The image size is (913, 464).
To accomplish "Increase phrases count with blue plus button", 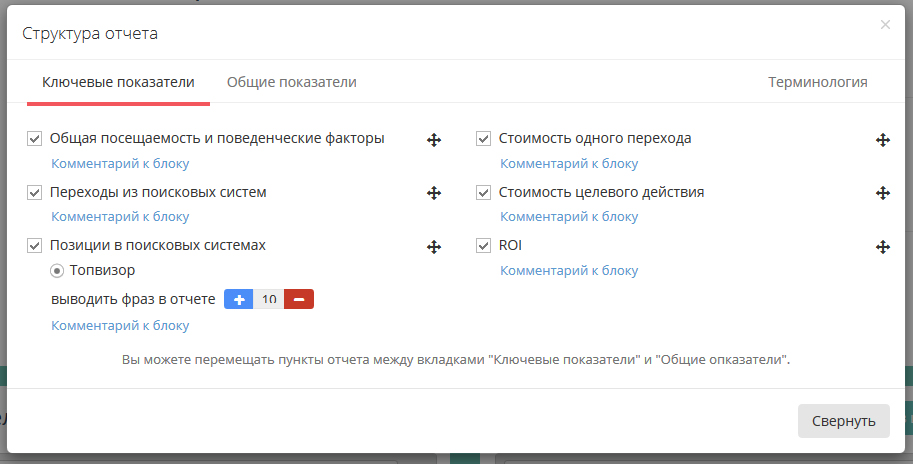I will pyautogui.click(x=239, y=299).
